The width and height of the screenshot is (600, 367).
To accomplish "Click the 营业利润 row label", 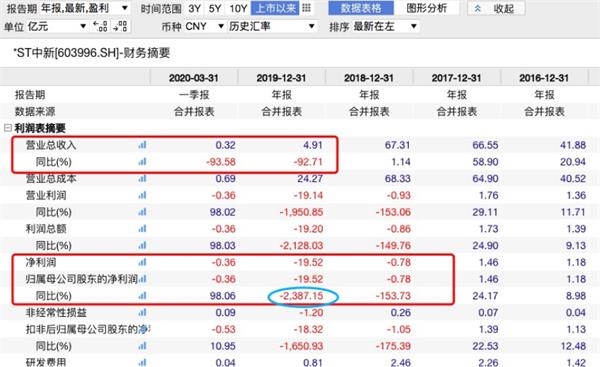I will click(x=46, y=195).
